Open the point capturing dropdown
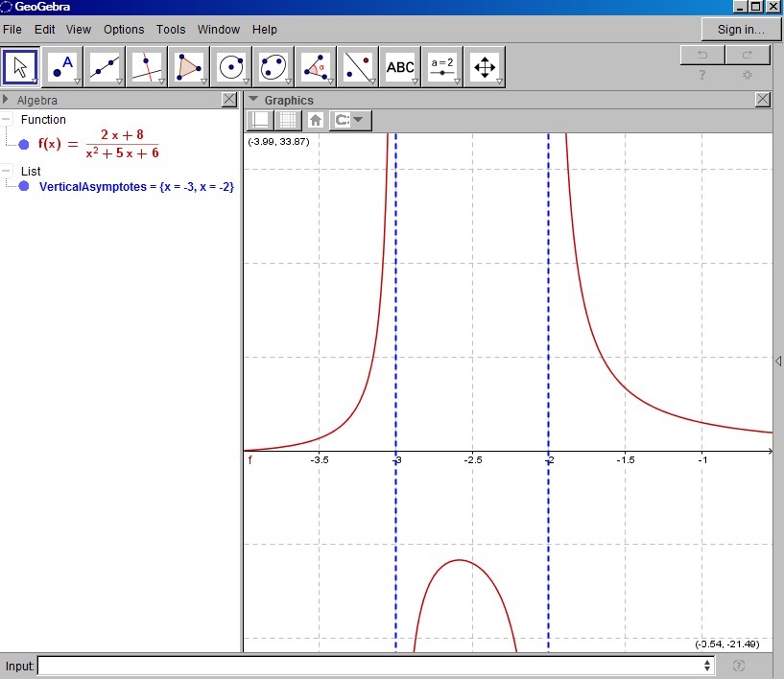Screen dimensions: 784x679 (x=349, y=120)
